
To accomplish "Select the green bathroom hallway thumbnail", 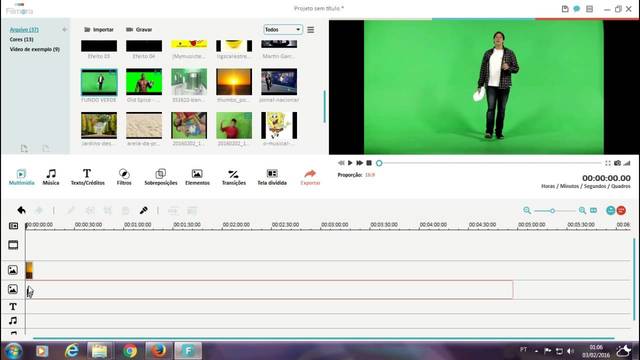I will (189, 82).
